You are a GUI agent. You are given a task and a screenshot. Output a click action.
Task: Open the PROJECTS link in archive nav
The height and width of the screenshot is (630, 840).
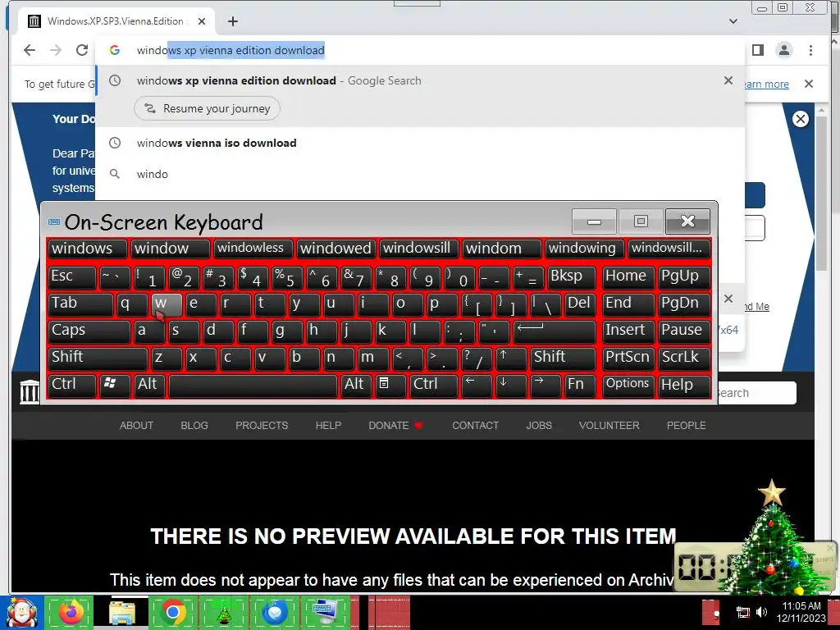(262, 426)
